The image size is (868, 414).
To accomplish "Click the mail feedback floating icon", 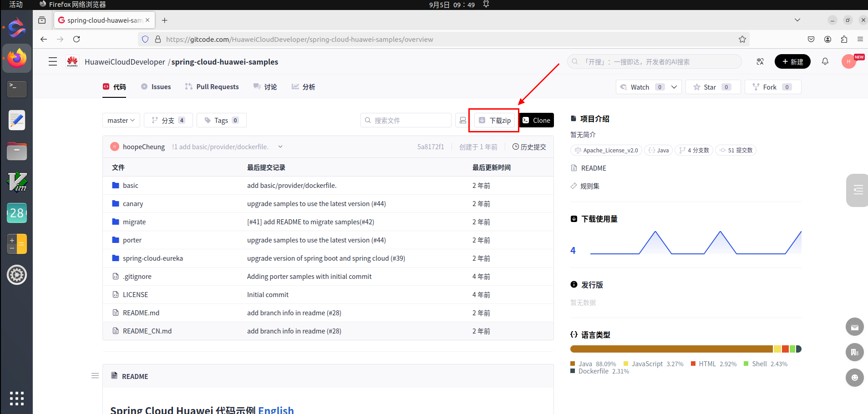I will click(x=855, y=327).
